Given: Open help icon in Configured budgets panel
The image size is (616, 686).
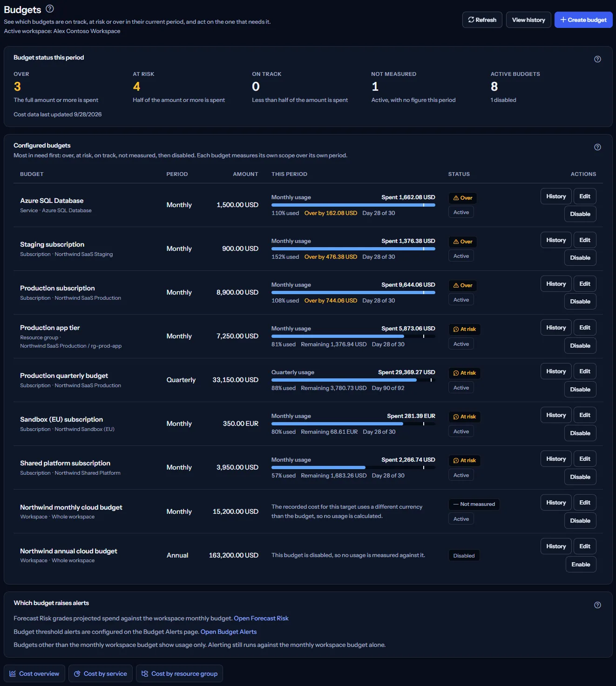Looking at the screenshot, I should point(597,147).
